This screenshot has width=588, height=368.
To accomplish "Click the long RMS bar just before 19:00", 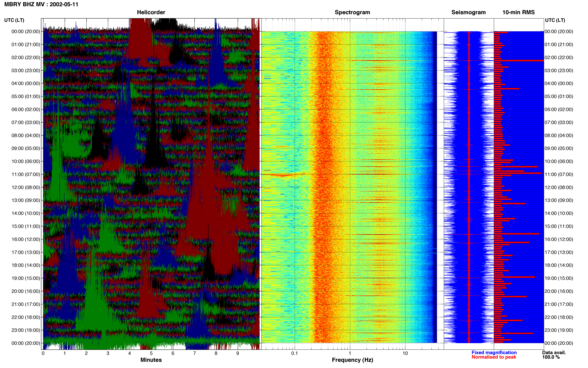I will pos(515,277).
